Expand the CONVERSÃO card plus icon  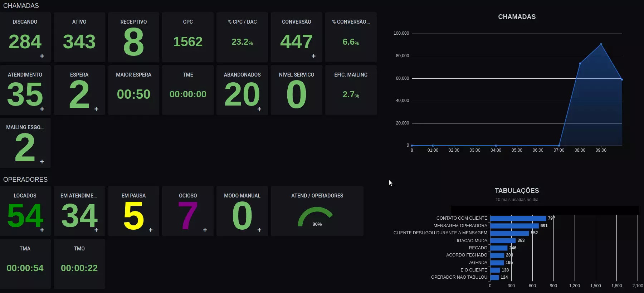[x=313, y=56]
